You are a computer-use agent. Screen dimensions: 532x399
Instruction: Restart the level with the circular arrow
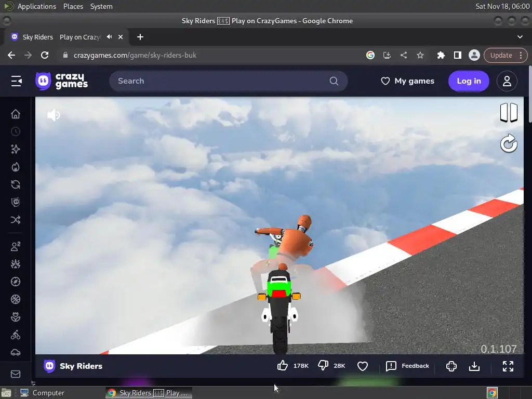(509, 143)
